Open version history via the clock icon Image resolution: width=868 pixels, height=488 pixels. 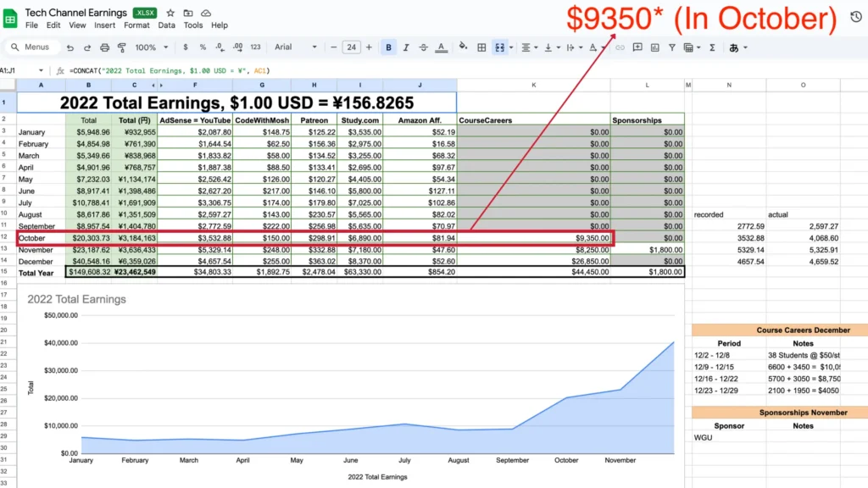856,15
